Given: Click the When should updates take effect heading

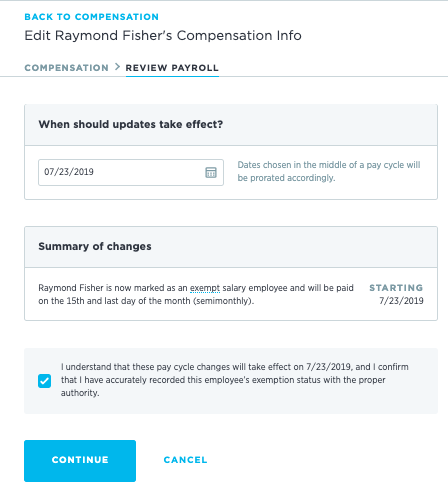Looking at the screenshot, I should [131, 124].
